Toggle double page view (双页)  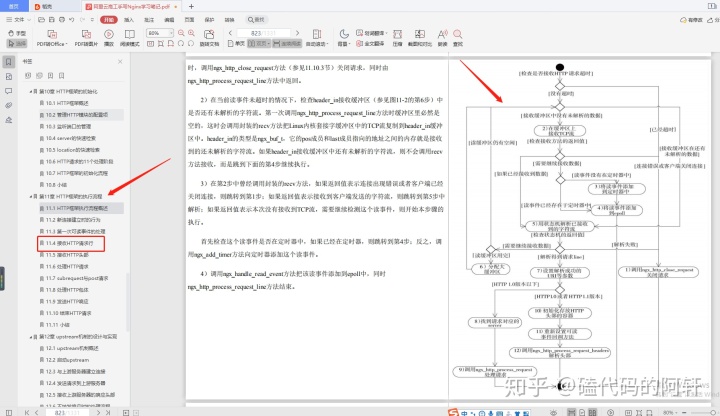point(258,44)
